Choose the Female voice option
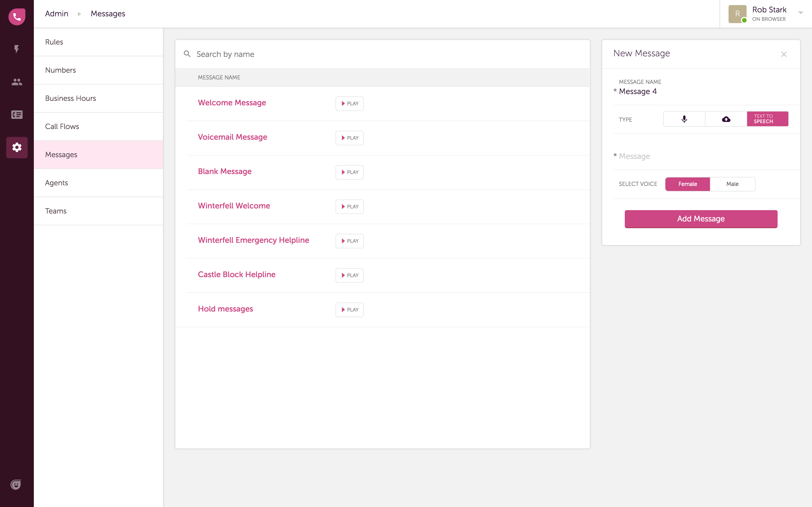Image resolution: width=812 pixels, height=507 pixels. click(x=687, y=184)
